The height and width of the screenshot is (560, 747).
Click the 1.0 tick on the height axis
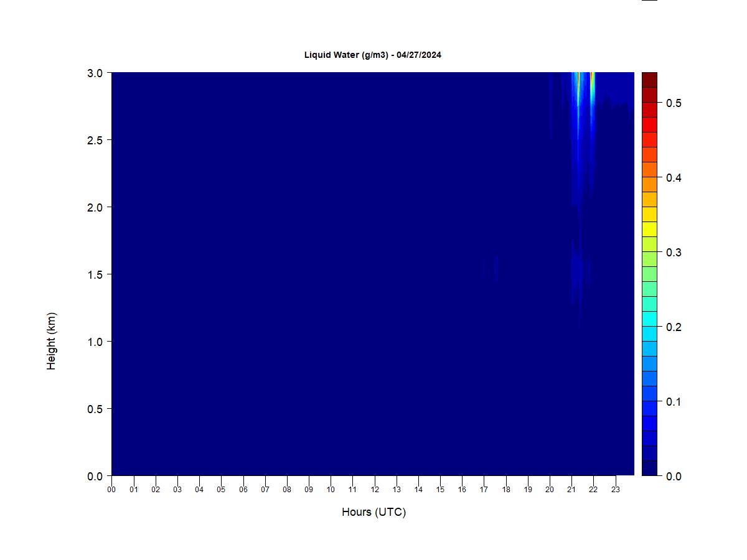pos(95,342)
